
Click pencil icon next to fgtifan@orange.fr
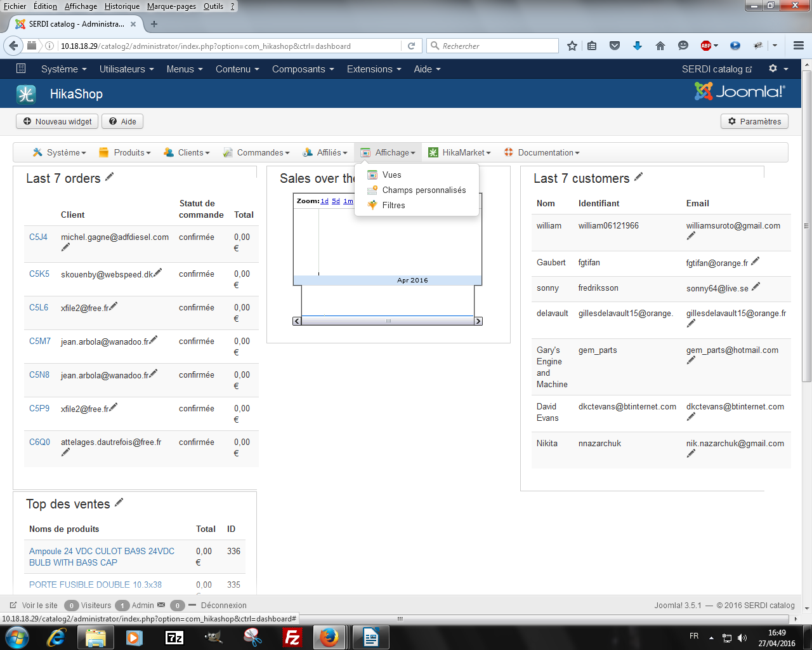(x=755, y=261)
